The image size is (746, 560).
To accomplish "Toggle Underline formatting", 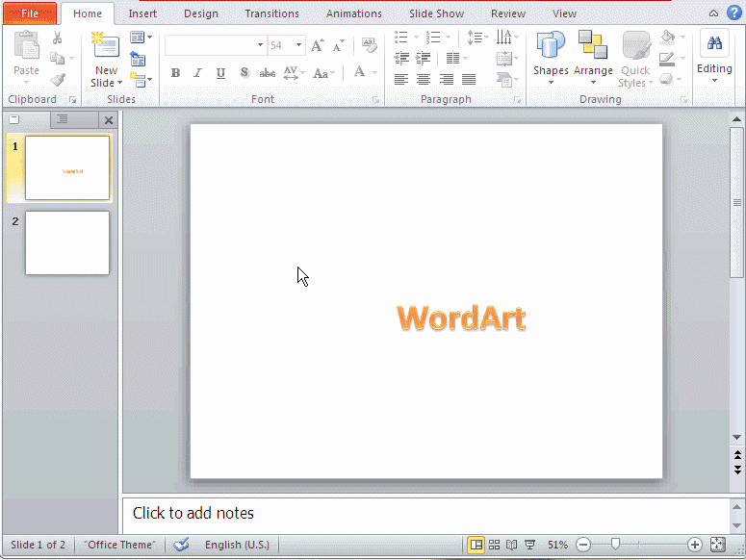I will (221, 73).
